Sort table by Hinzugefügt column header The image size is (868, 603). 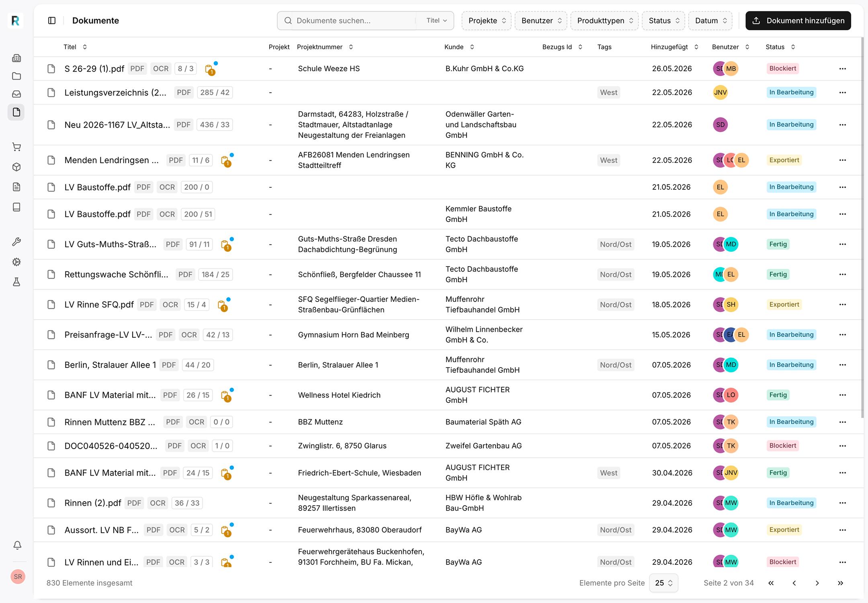pos(675,47)
